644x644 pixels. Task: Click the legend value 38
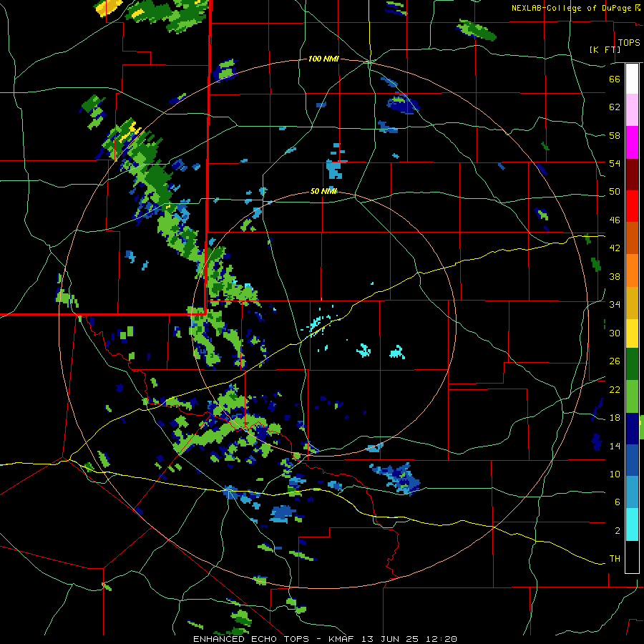point(615,276)
